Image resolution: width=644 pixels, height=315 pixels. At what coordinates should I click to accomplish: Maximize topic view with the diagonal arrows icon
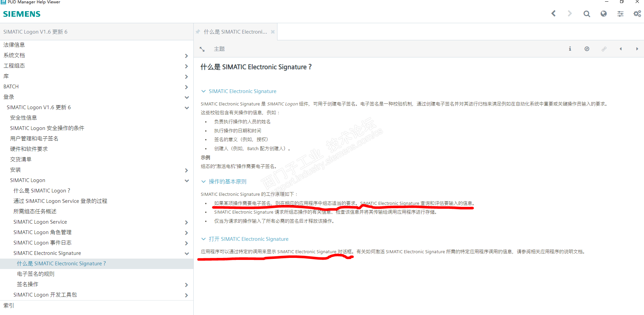(202, 49)
